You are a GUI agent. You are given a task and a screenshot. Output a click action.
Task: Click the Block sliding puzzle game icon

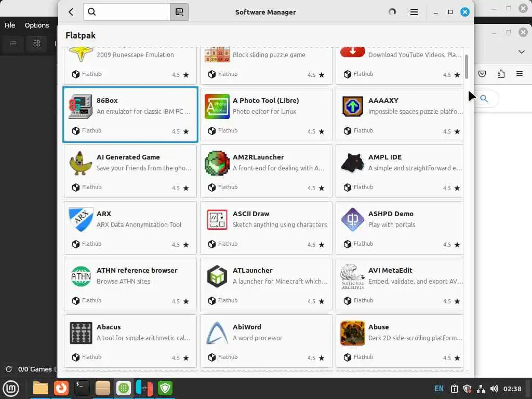pos(217,54)
